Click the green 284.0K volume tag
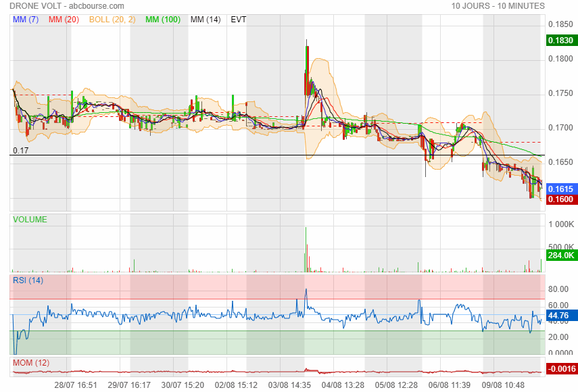 [x=562, y=255]
